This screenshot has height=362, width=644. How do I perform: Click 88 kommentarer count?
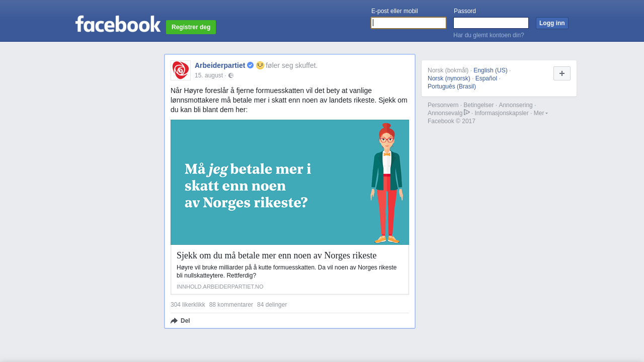[231, 305]
